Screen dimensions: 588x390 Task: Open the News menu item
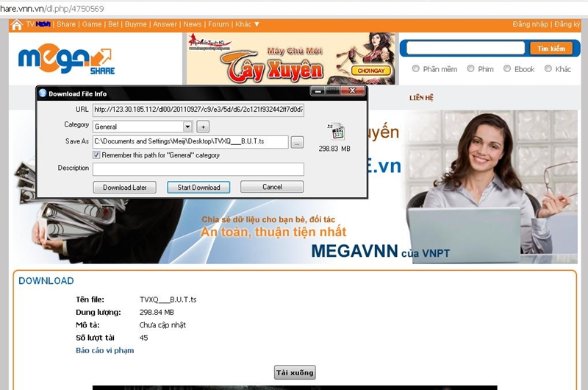click(193, 24)
